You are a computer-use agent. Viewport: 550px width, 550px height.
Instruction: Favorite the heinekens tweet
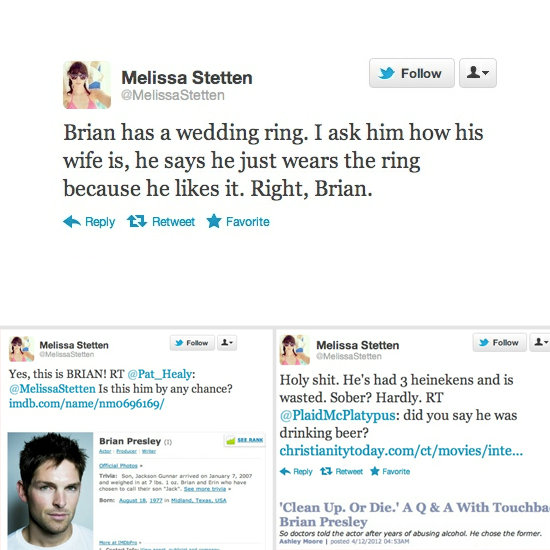[390, 471]
